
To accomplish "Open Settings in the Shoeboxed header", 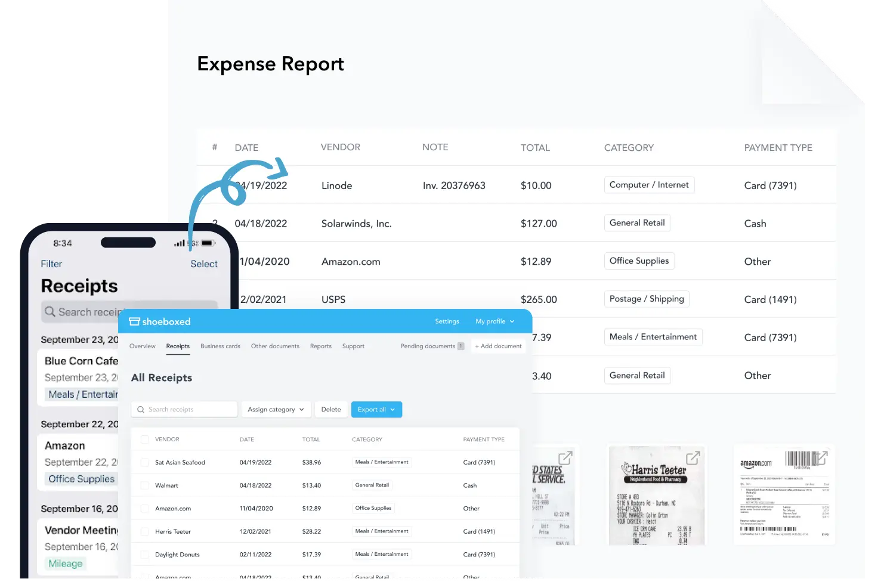I will tap(447, 321).
